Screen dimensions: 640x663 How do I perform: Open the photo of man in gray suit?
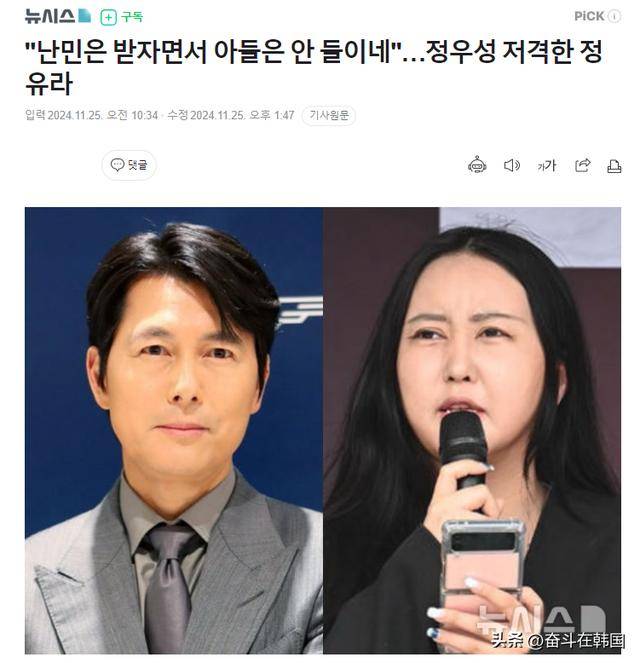(x=174, y=430)
